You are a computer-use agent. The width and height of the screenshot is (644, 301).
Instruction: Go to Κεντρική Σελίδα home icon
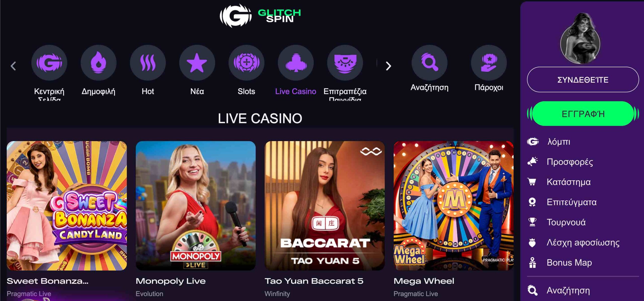49,63
